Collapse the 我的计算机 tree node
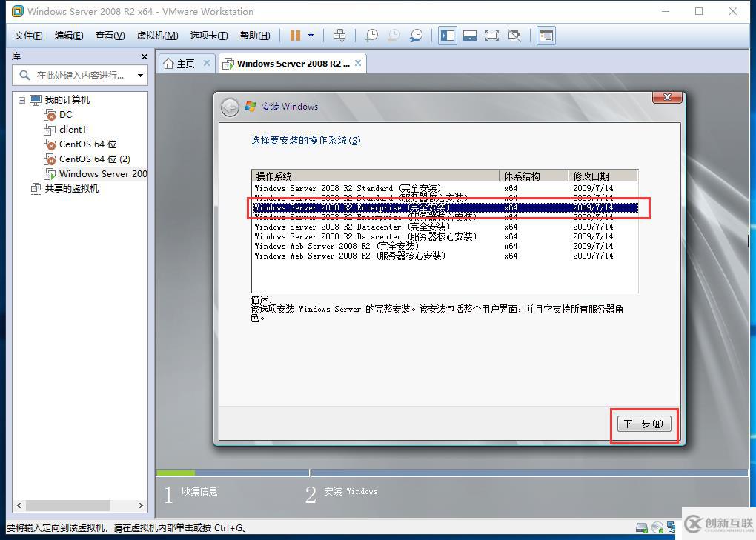Screen dimensions: 756x540 point(21,100)
